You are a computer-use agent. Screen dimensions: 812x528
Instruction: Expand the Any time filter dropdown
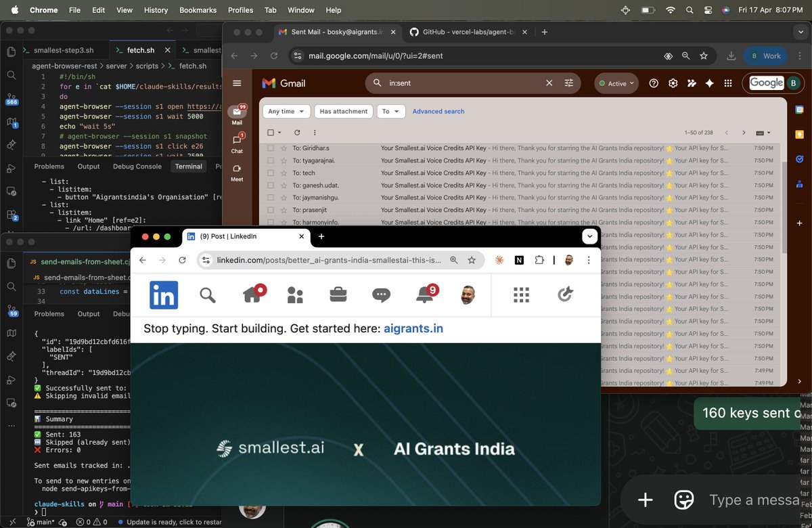[286, 111]
